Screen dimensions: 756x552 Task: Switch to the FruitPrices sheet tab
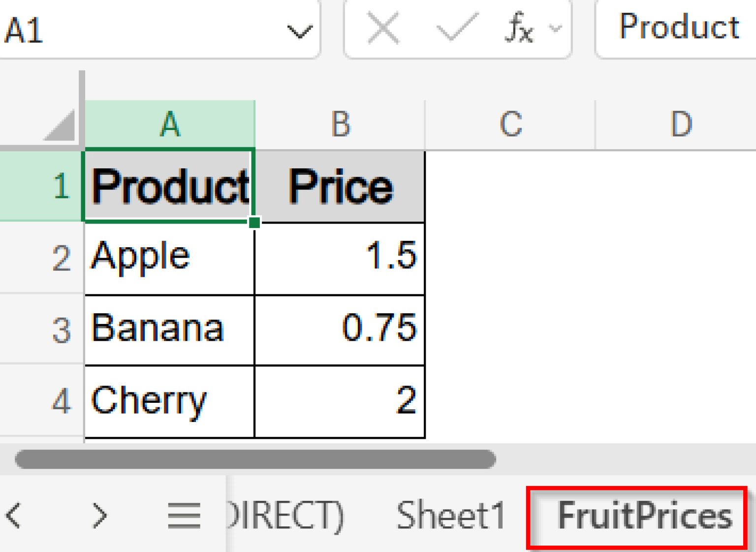click(x=645, y=515)
